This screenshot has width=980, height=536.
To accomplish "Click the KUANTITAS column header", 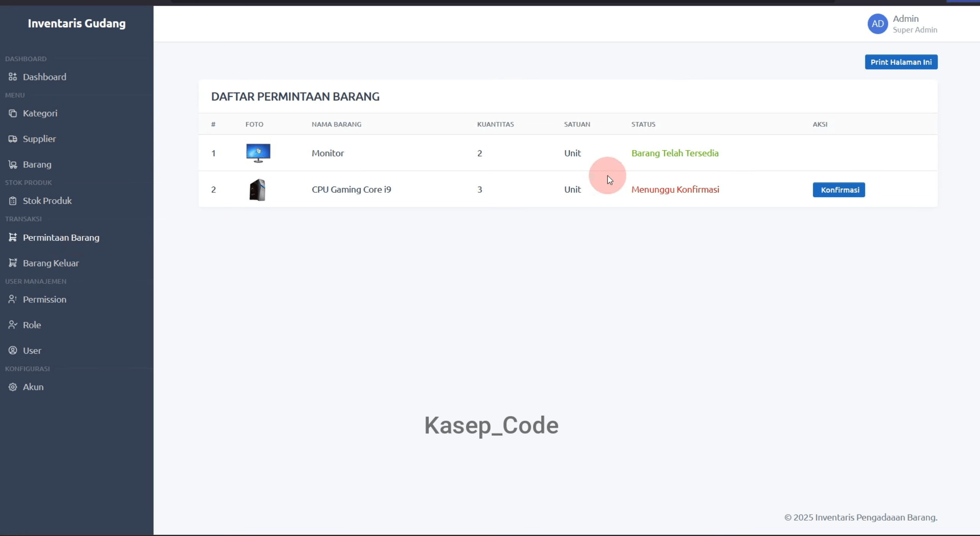I will pyautogui.click(x=495, y=124).
